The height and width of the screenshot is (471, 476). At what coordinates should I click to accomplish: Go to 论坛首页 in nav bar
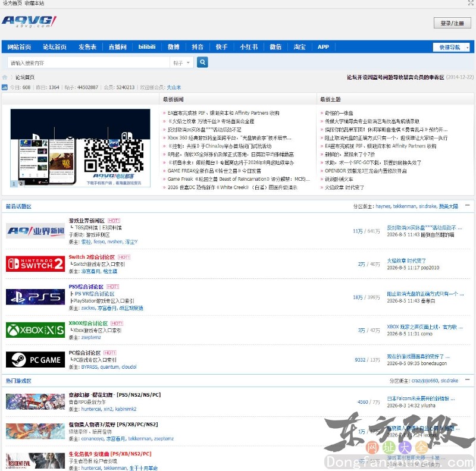(x=55, y=47)
